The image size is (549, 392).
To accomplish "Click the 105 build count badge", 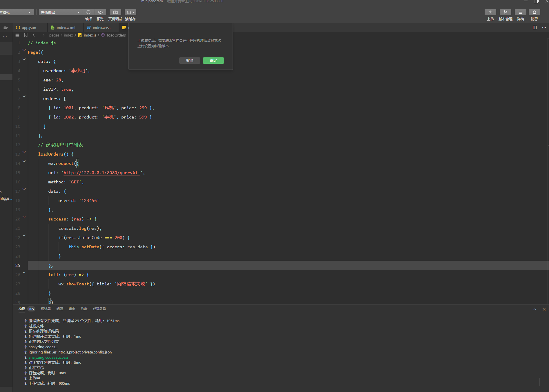I will pos(31,309).
